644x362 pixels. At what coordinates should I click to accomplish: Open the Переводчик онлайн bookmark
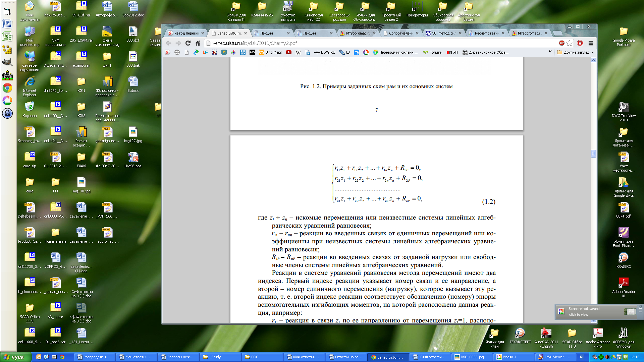click(x=395, y=52)
